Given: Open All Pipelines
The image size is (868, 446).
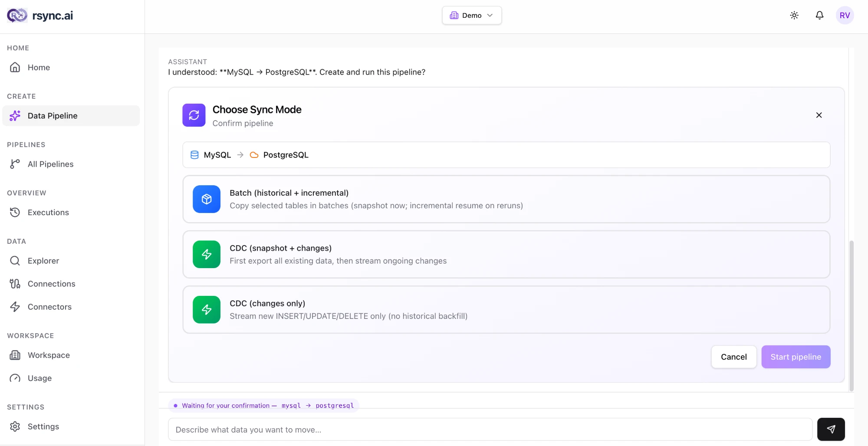Looking at the screenshot, I should click(x=71, y=164).
